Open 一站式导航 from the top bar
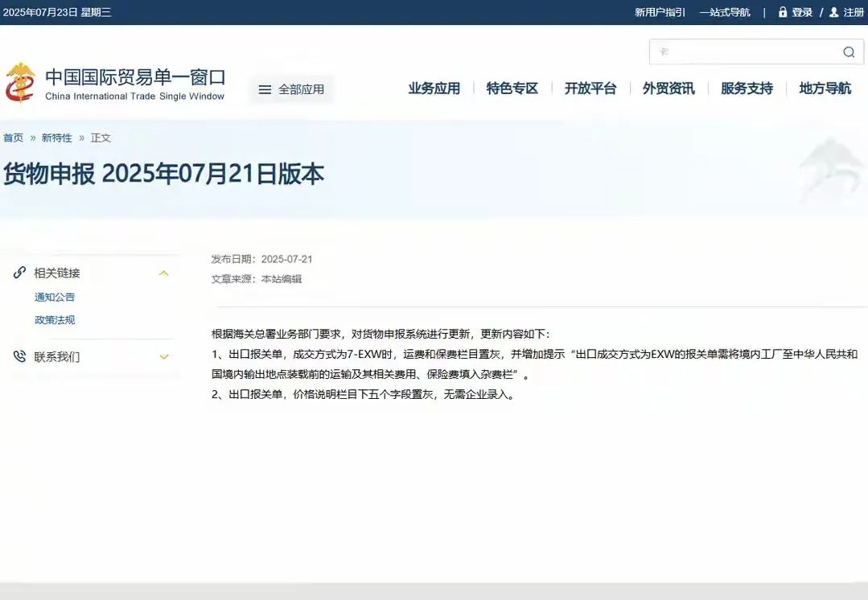 (725, 12)
